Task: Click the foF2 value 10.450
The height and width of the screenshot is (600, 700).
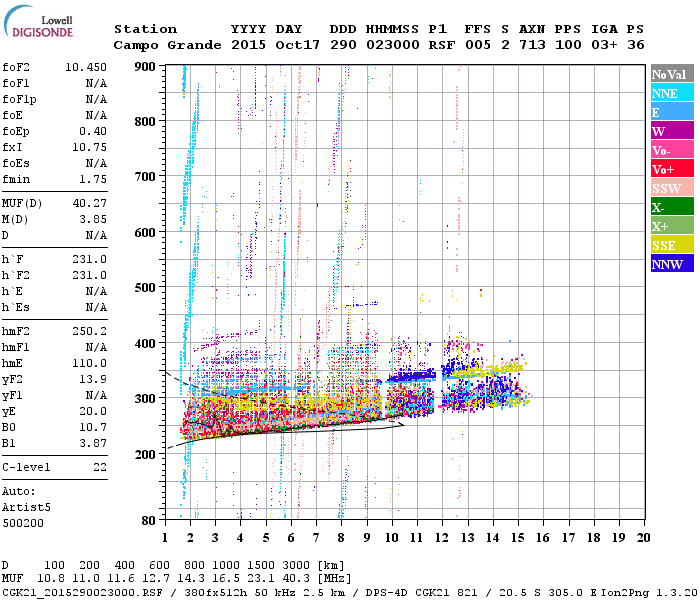Action: point(86,67)
